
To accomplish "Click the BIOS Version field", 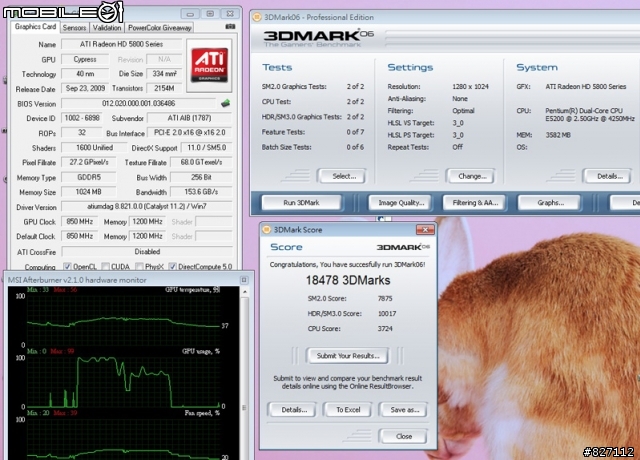I will [138, 103].
